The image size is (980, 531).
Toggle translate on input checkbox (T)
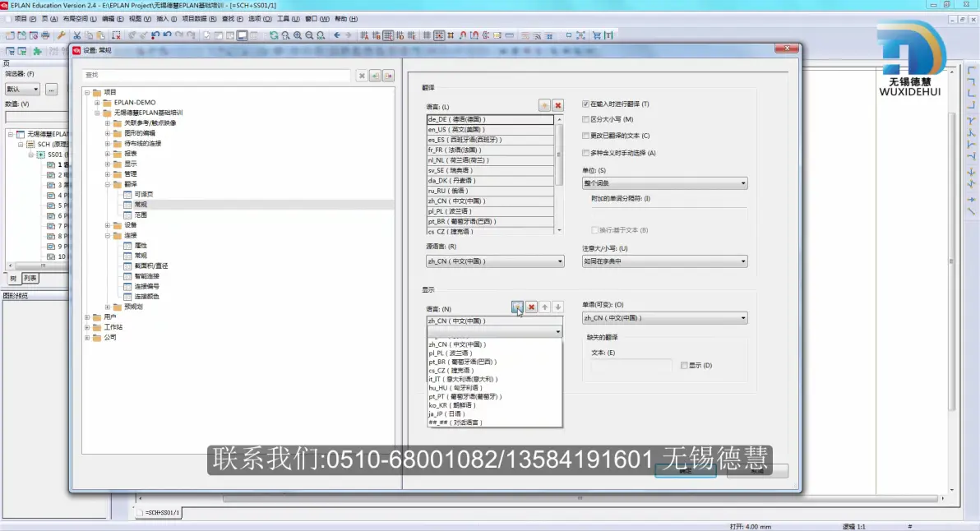coord(585,104)
